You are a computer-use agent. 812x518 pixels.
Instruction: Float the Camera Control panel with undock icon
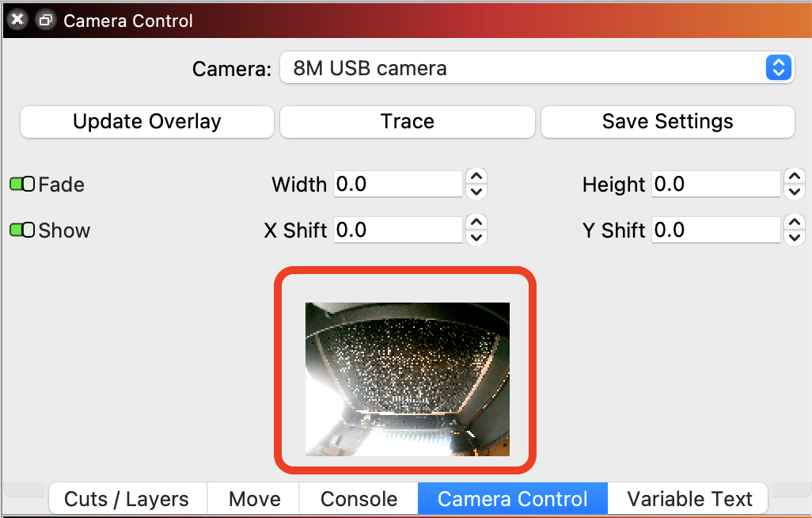[x=46, y=21]
